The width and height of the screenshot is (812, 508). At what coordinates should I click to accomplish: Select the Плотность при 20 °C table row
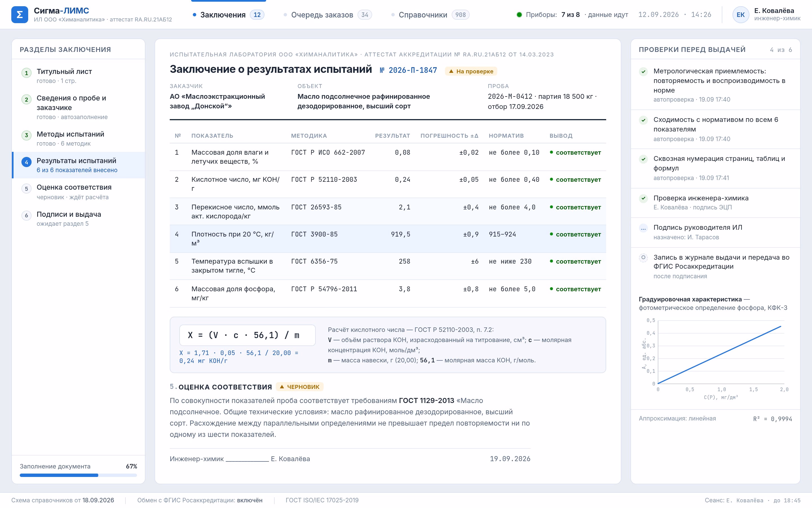pos(388,238)
